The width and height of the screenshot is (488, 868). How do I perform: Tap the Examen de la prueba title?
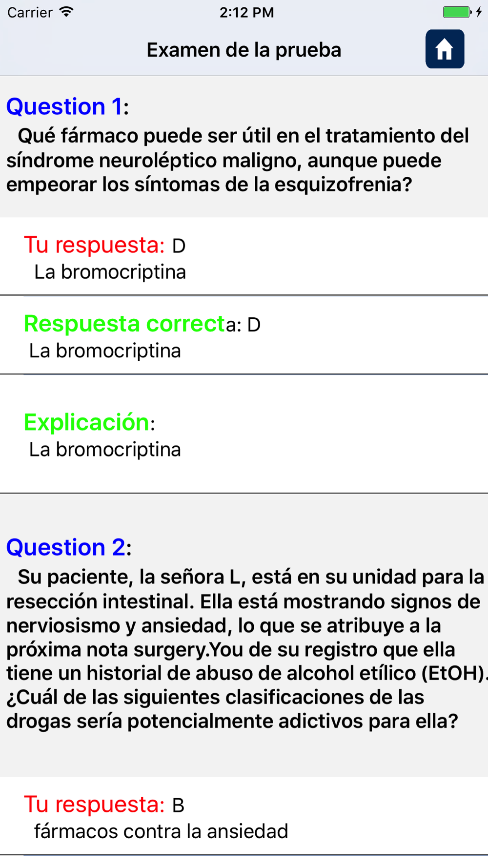coord(244,50)
